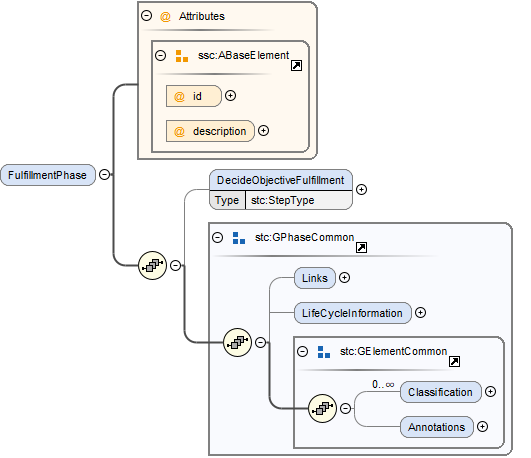The height and width of the screenshot is (458, 531).
Task: Expand the description attribute details
Action: 263,130
